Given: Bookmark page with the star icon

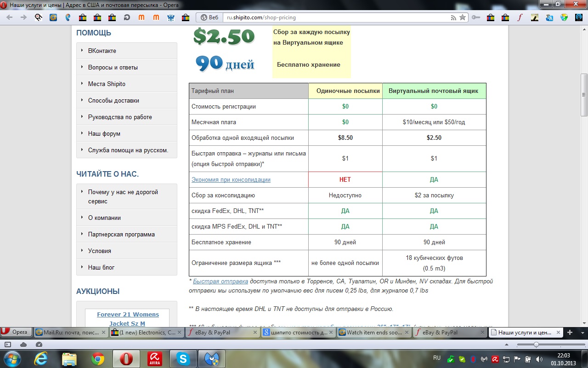Looking at the screenshot, I should [x=463, y=17].
